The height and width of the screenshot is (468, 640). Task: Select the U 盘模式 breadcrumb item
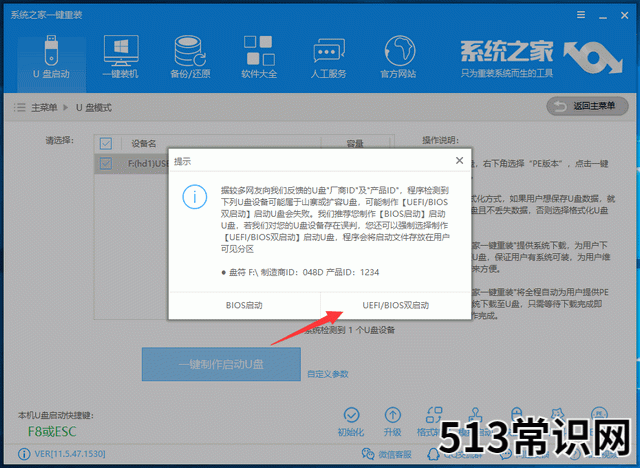(93, 107)
